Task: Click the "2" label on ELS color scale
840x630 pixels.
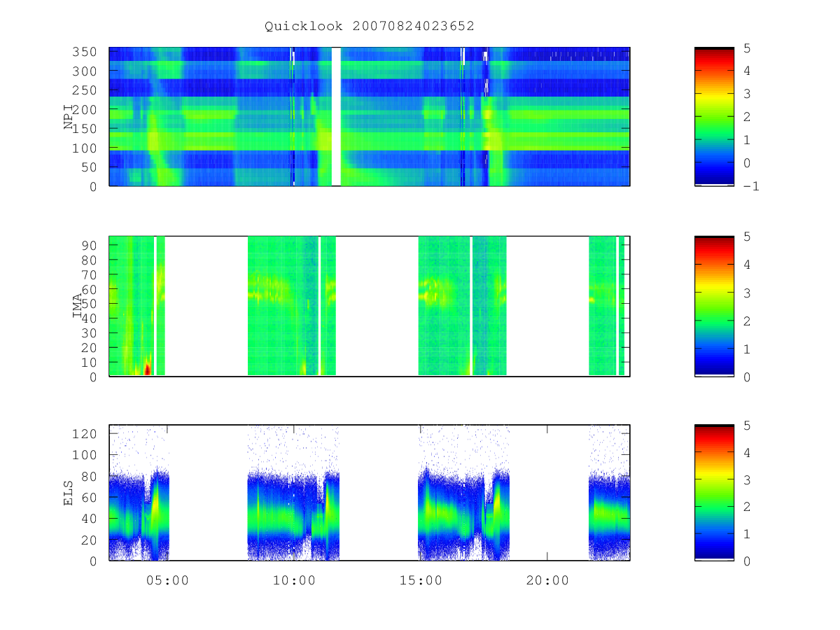Action: coord(748,507)
